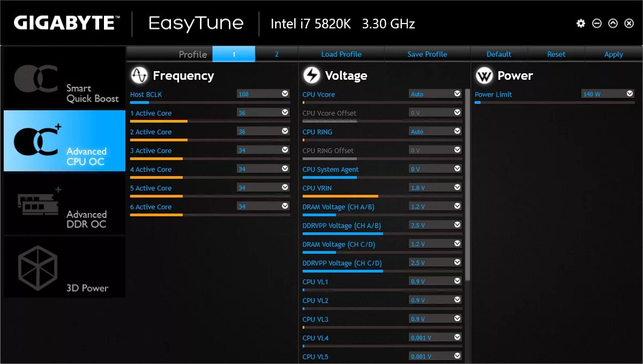This screenshot has width=643, height=364.
Task: Click the Apply button
Action: [x=614, y=54]
